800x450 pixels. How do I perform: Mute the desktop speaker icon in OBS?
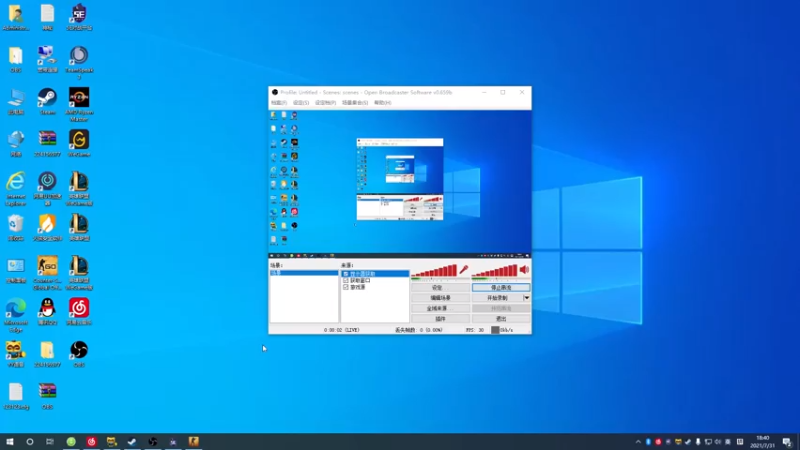pos(524,269)
